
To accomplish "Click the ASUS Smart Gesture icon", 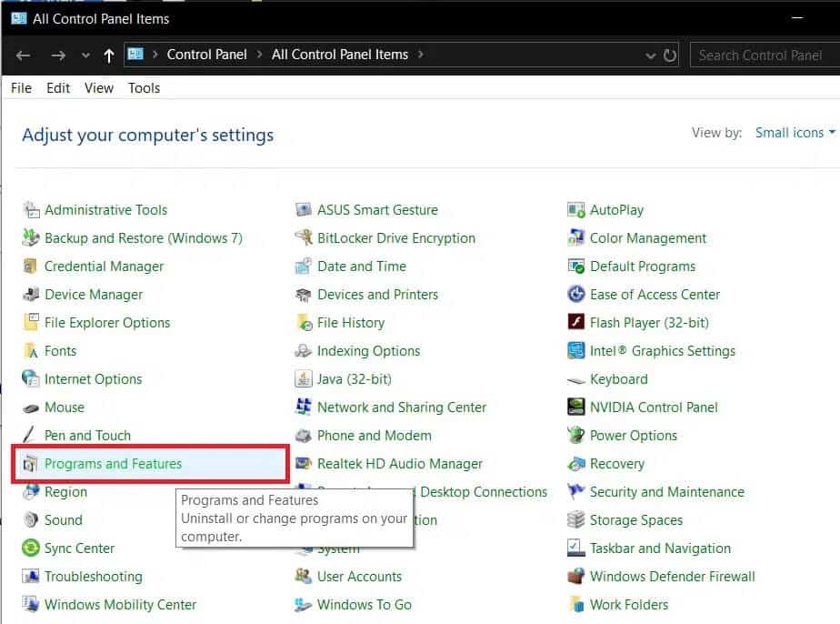I will [304, 210].
